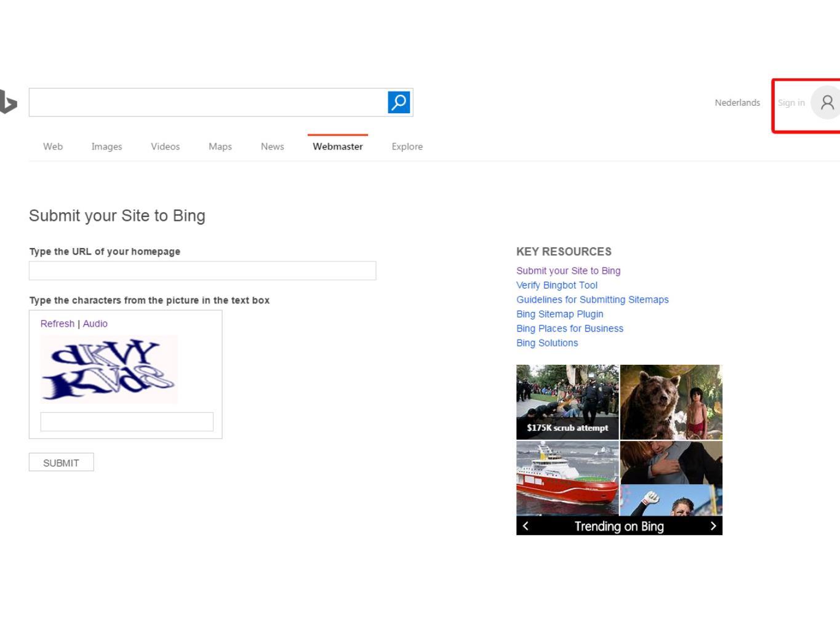This screenshot has height=630, width=840.
Task: Focus the homepage URL input field
Action: pyautogui.click(x=202, y=271)
